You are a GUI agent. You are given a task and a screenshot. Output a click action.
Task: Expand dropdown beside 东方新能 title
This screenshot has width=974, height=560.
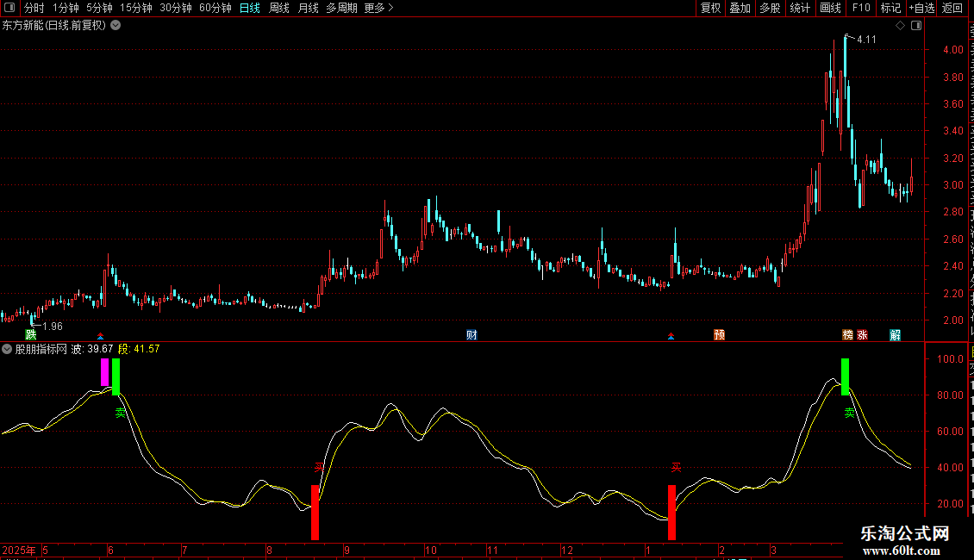(116, 26)
